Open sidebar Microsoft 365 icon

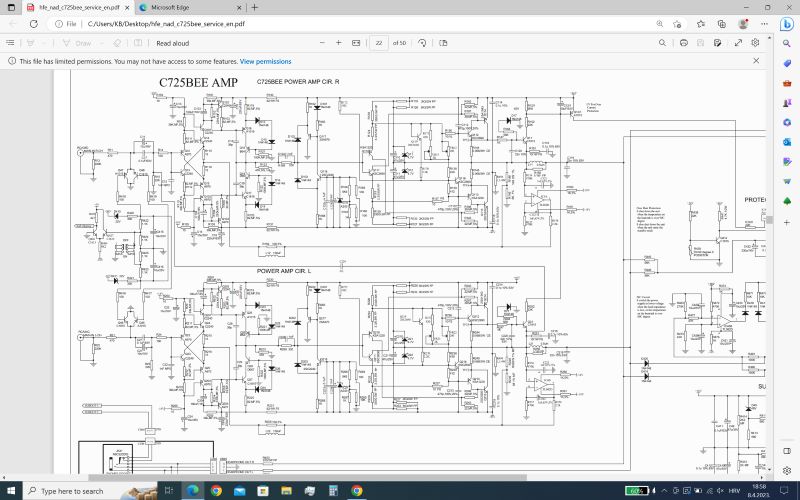pyautogui.click(x=787, y=122)
